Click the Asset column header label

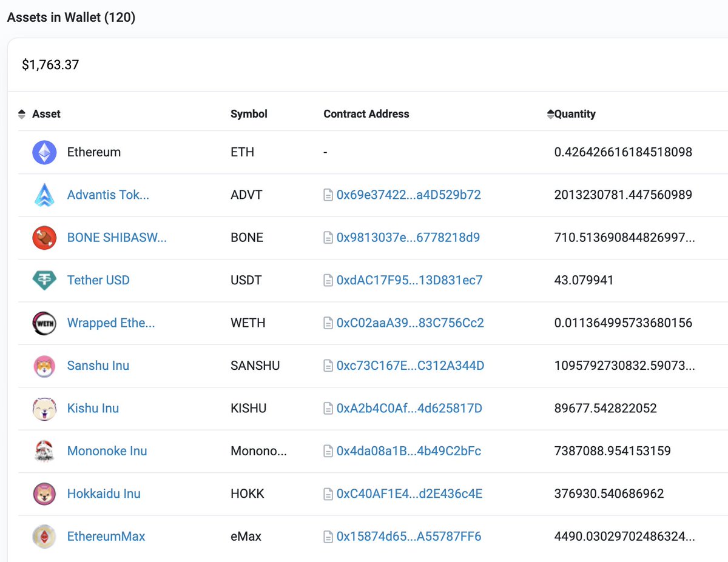tap(47, 114)
